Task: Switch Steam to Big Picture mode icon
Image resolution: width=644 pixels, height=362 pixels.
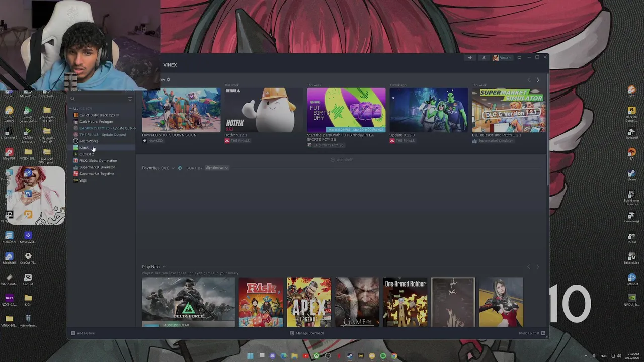Action: pyautogui.click(x=519, y=58)
